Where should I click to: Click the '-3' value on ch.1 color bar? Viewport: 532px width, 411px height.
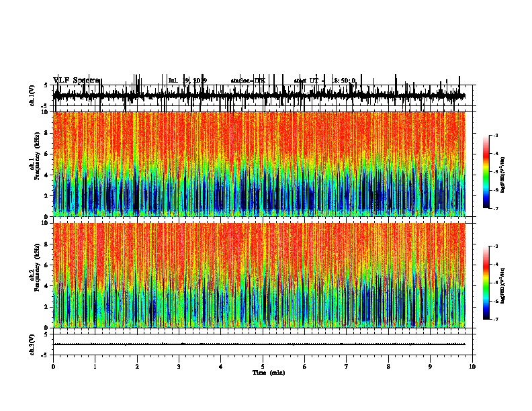click(495, 135)
